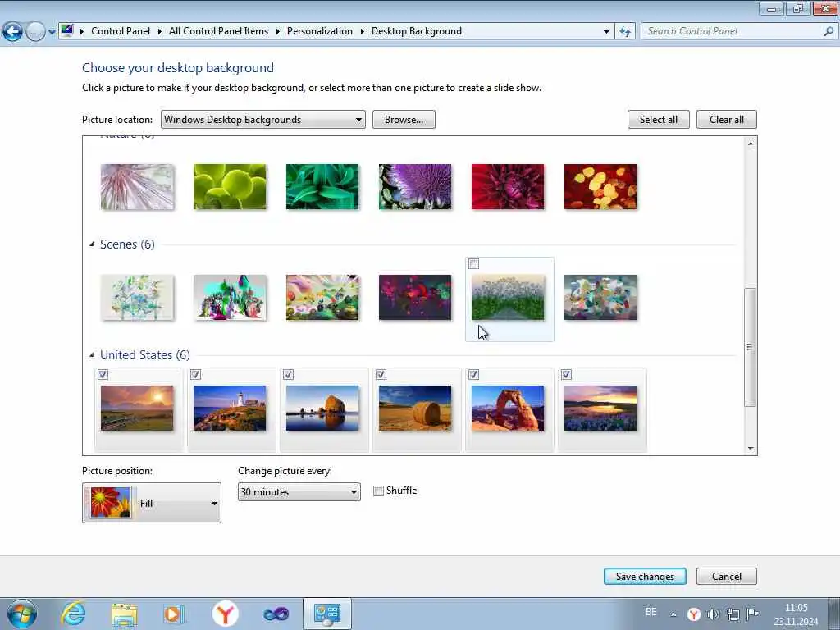Select the pale pink radial leaf wallpaper
Image resolution: width=840 pixels, height=630 pixels.
137,186
